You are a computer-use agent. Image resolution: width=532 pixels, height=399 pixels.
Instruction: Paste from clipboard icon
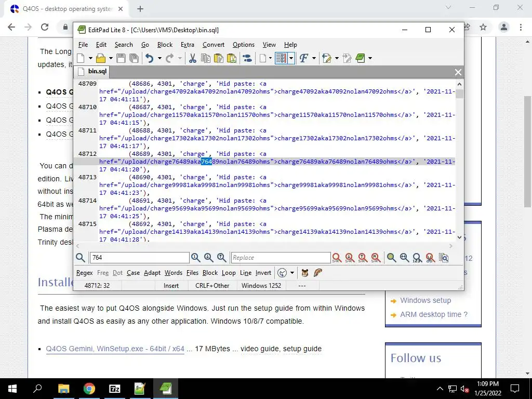click(x=219, y=58)
